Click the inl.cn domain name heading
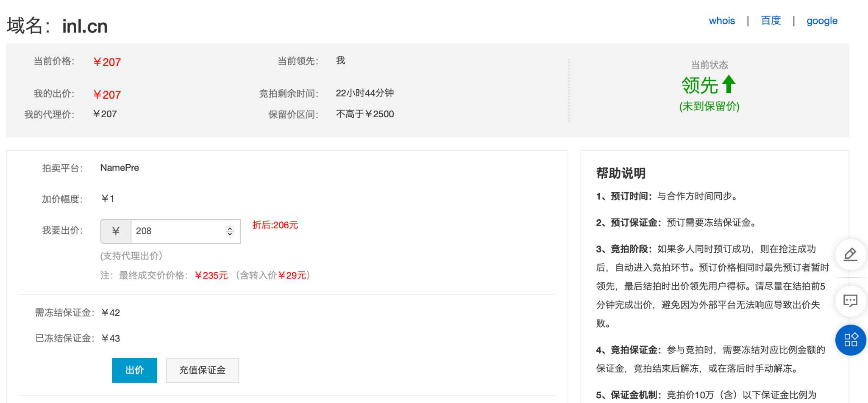868x403 pixels. 85,26
